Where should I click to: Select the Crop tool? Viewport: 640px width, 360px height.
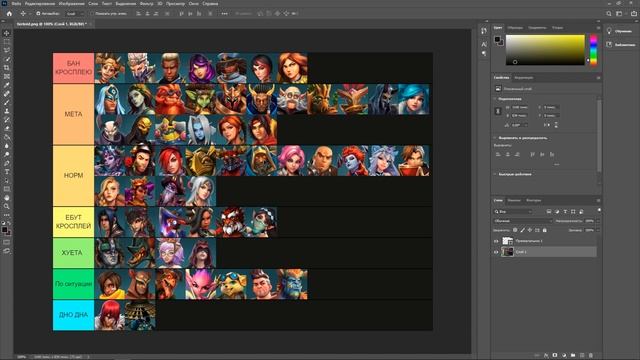point(7,68)
